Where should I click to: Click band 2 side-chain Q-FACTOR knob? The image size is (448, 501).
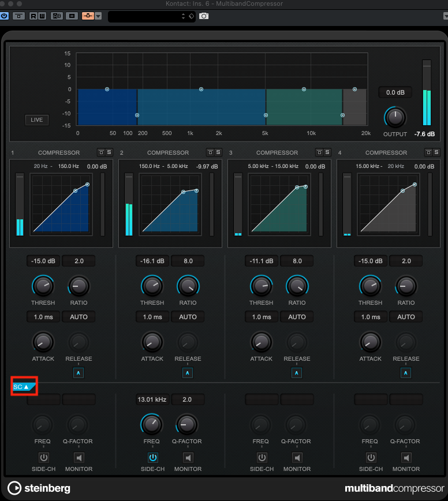(x=187, y=425)
